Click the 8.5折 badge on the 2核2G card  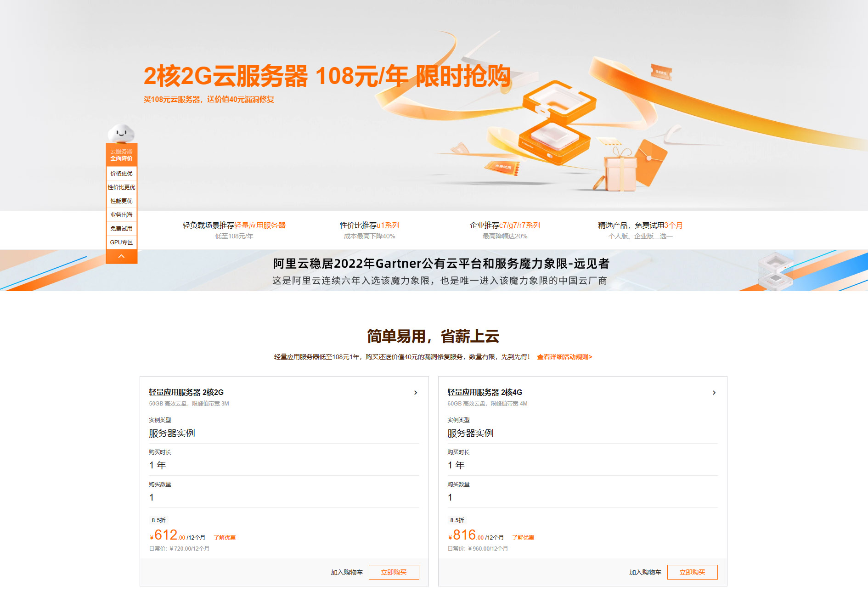[x=158, y=520]
